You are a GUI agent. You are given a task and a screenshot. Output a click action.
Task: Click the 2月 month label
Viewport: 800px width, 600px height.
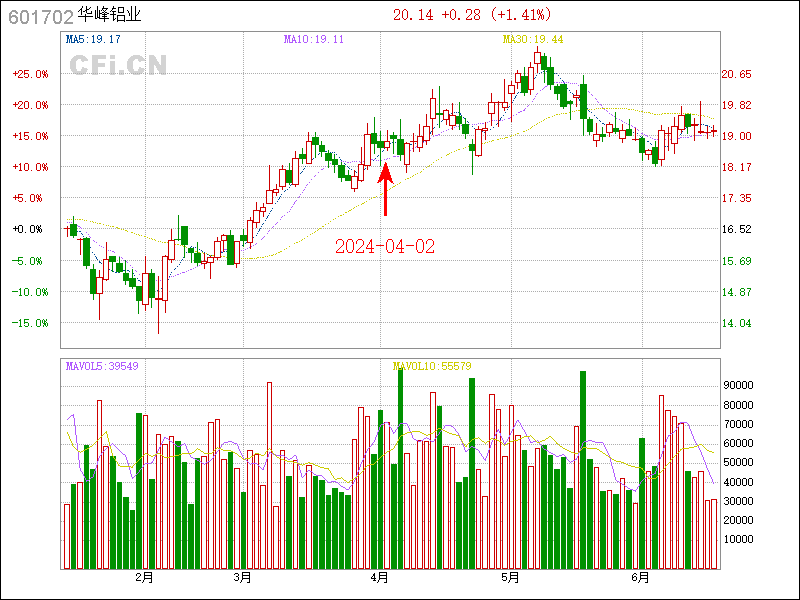click(x=144, y=578)
